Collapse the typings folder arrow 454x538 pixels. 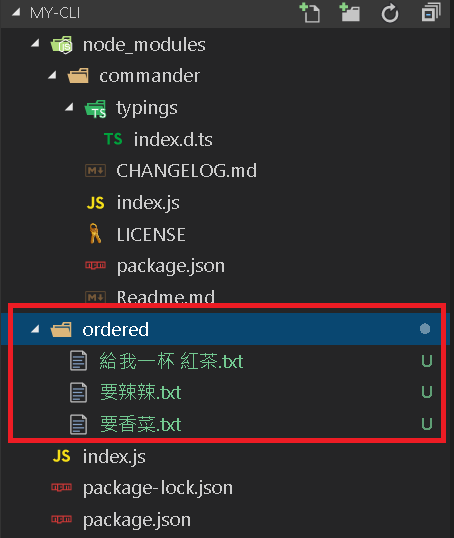pos(69,107)
